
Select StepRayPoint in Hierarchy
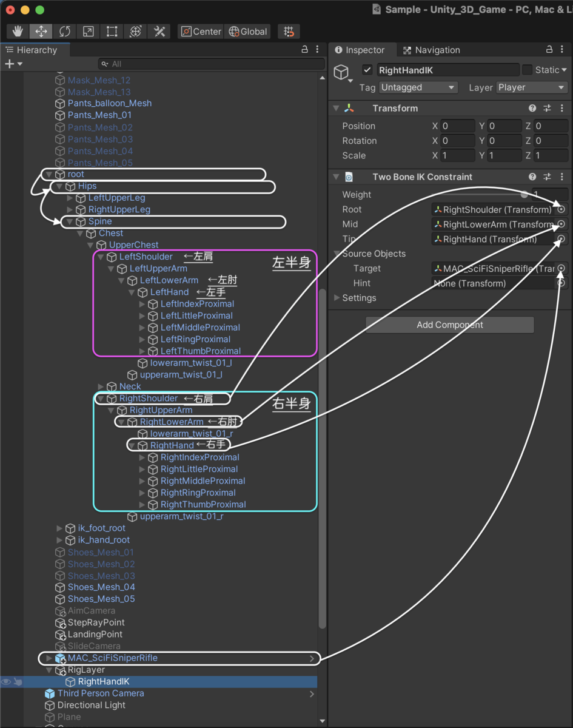point(96,622)
